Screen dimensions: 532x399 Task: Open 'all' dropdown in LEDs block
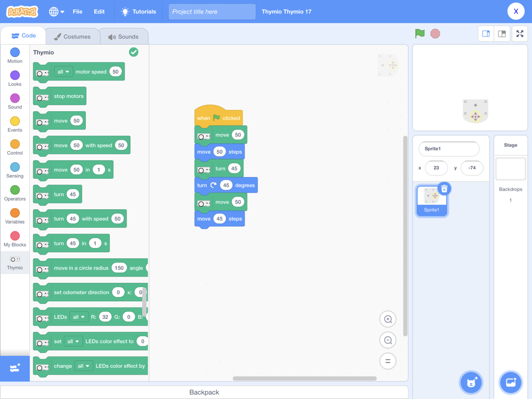pos(79,317)
